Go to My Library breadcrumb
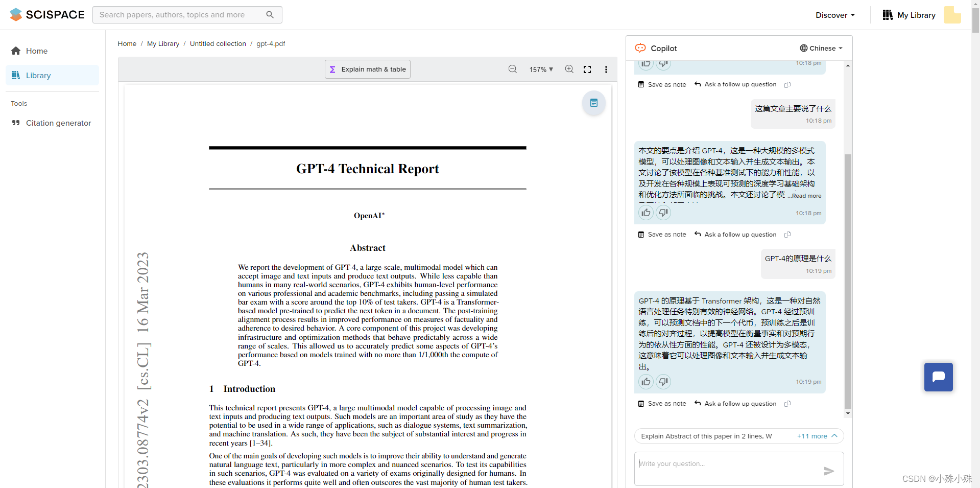Viewport: 980px width, 488px height. click(x=163, y=43)
